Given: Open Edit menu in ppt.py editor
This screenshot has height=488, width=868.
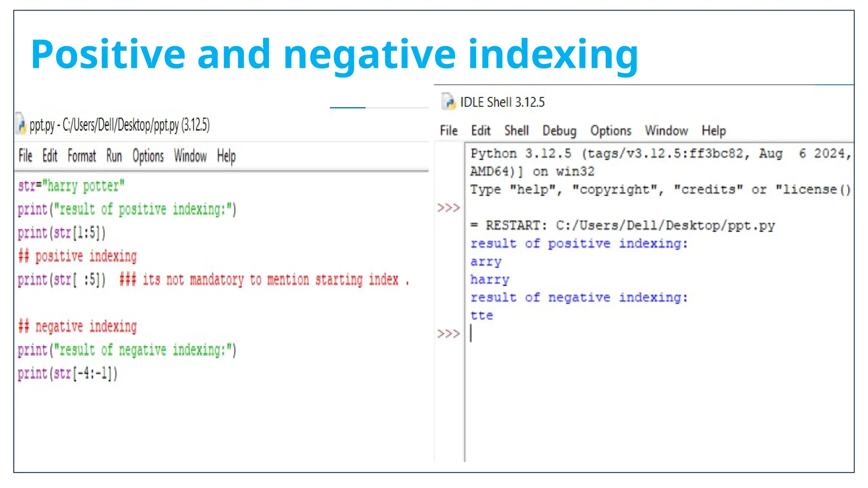Looking at the screenshot, I should click(50, 156).
